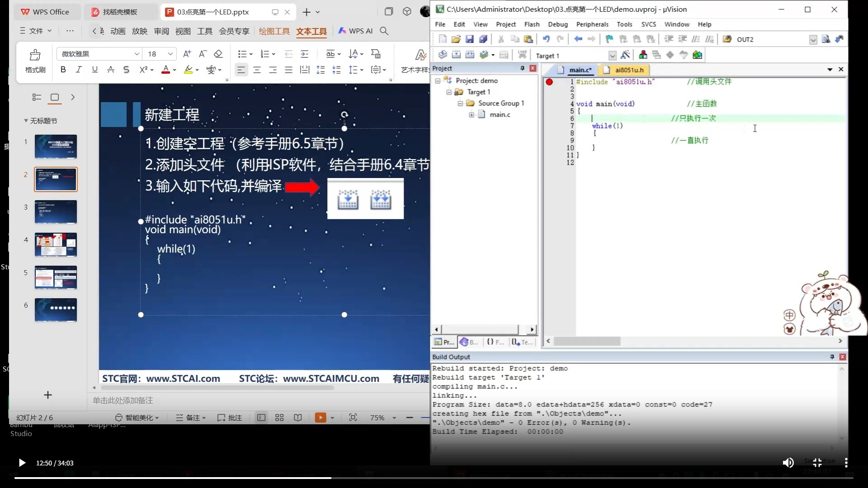Click the LOAD download-to-flash icon
Viewport: 868px width, 488px height.
coord(522,55)
